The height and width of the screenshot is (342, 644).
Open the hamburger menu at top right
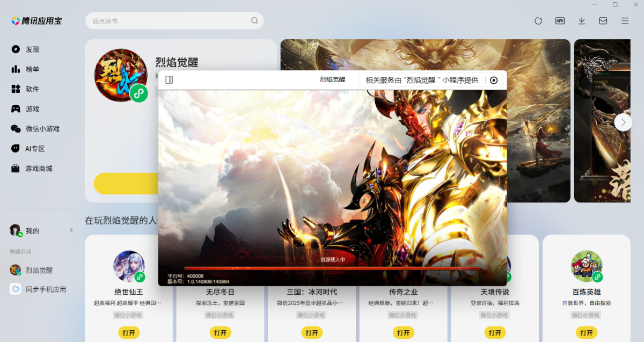tap(624, 20)
